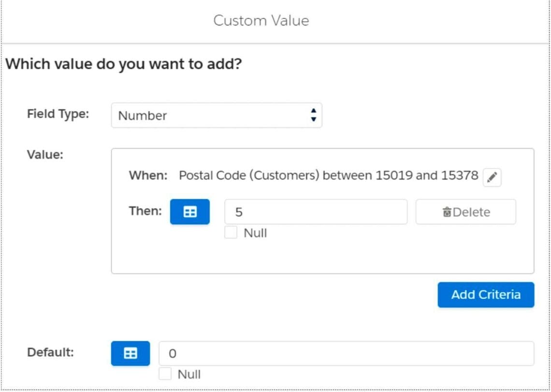Enable Null for the Default value
The width and height of the screenshot is (551, 392).
(164, 374)
